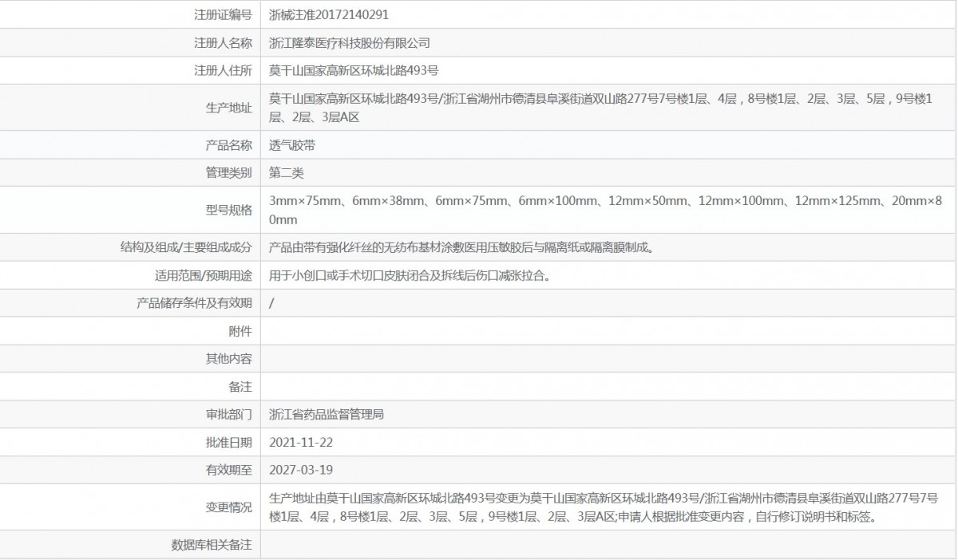Click the production address value text
The height and width of the screenshot is (560, 958).
click(601, 108)
